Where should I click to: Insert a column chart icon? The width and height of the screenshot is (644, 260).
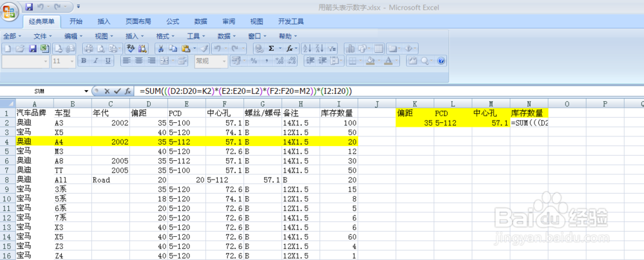click(x=350, y=48)
